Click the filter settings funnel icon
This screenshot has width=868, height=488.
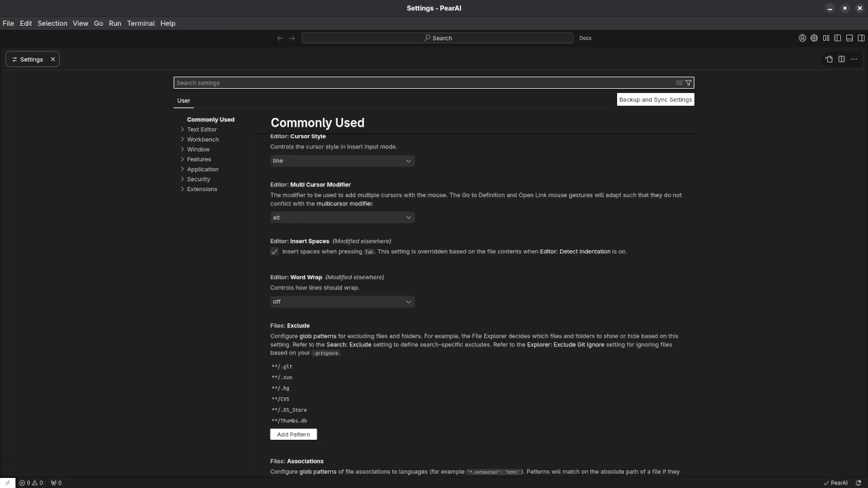(688, 83)
